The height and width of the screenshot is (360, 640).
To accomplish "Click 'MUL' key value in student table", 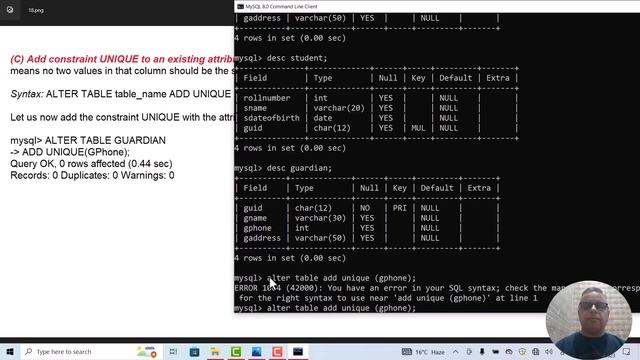I will tap(418, 128).
